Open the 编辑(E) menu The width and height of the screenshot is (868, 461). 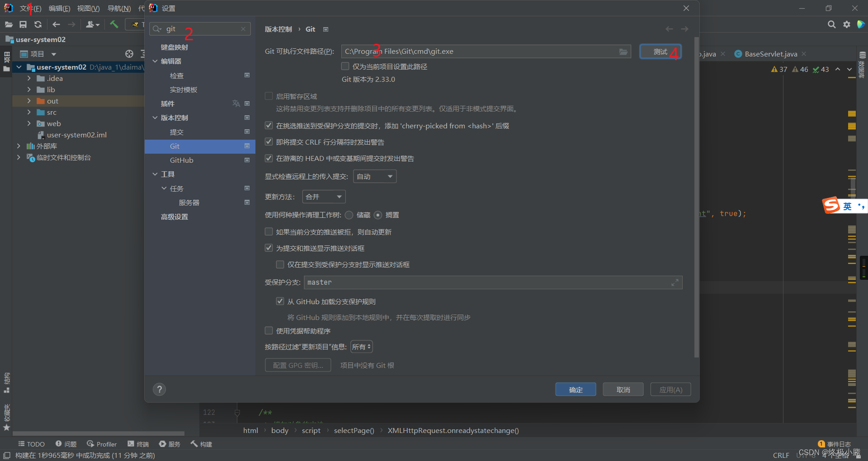[x=59, y=9]
